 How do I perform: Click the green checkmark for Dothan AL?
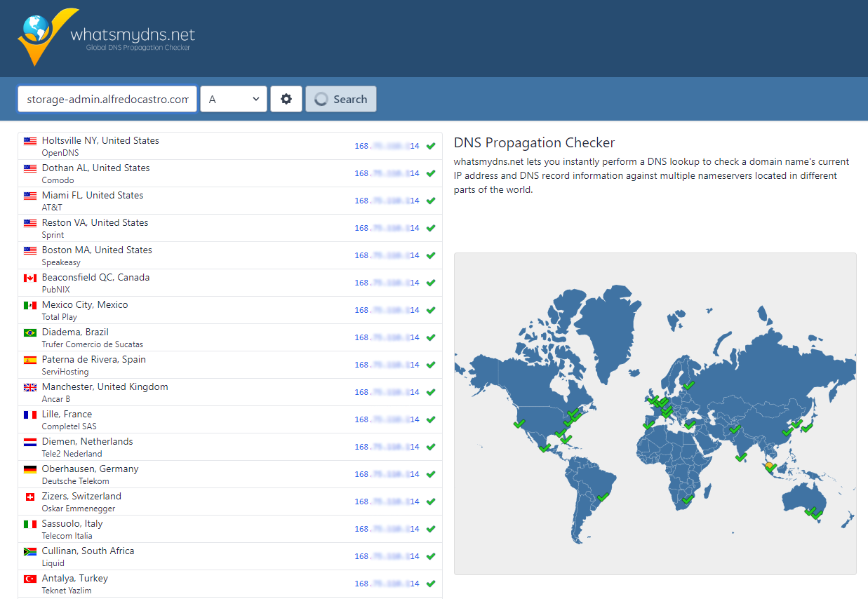click(431, 173)
